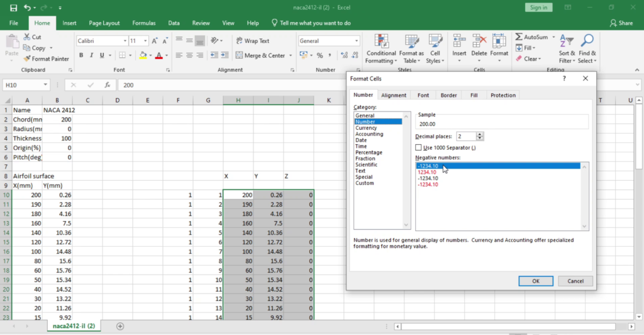Click the Undo arrow icon
Image resolution: width=644 pixels, height=335 pixels.
click(27, 8)
